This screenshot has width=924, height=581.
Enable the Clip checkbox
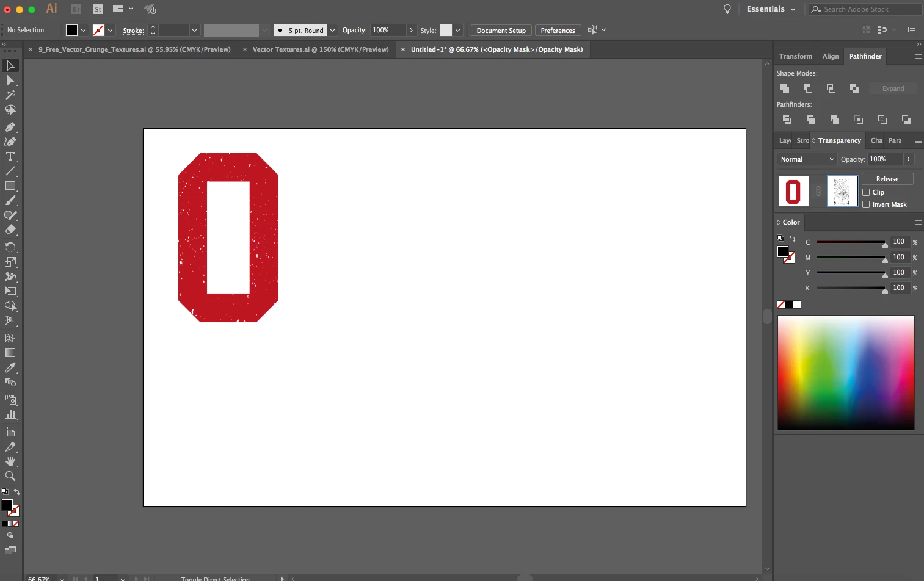866,192
